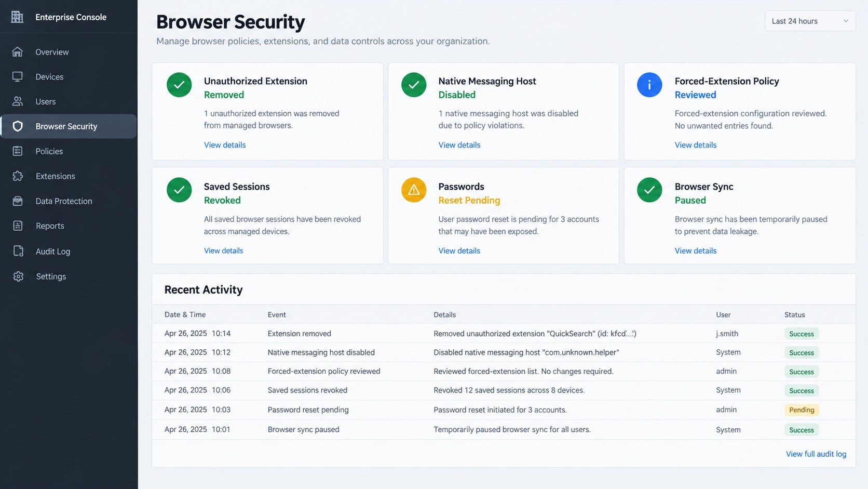Image resolution: width=868 pixels, height=489 pixels.
Task: Click the Recent Activity heading
Action: click(204, 289)
